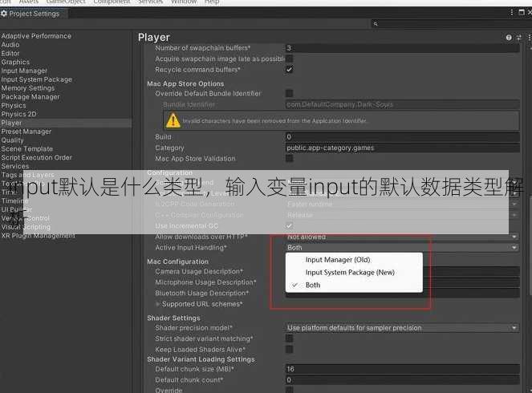532x393 pixels.
Task: Expand Supported URL schemes foldout
Action: 157,304
